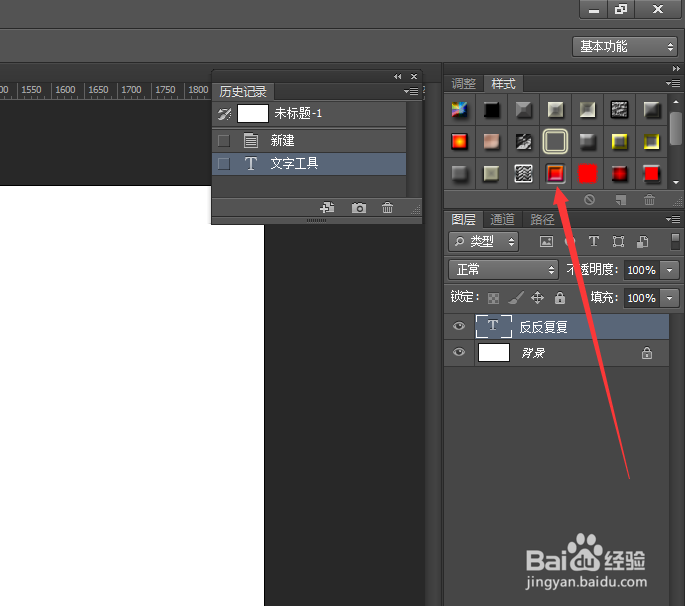This screenshot has height=606, width=685.
Task: Open the 填充 fill slider arrow
Action: pos(670,298)
